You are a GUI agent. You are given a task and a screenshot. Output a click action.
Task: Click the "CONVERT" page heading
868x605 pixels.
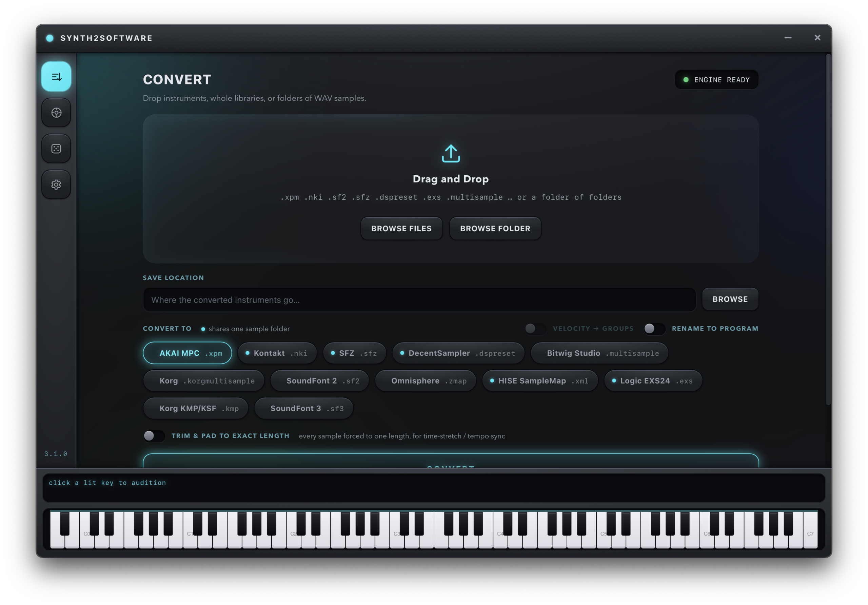(177, 80)
